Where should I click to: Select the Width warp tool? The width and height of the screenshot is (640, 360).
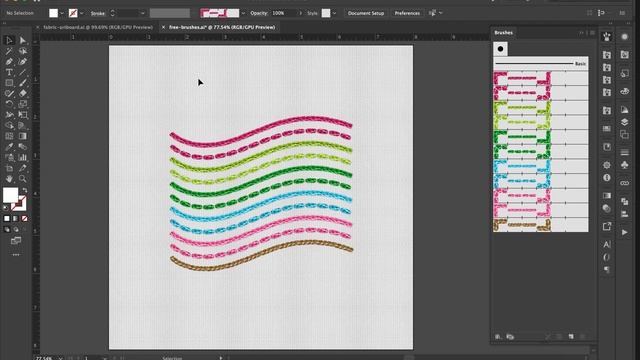(x=9, y=115)
